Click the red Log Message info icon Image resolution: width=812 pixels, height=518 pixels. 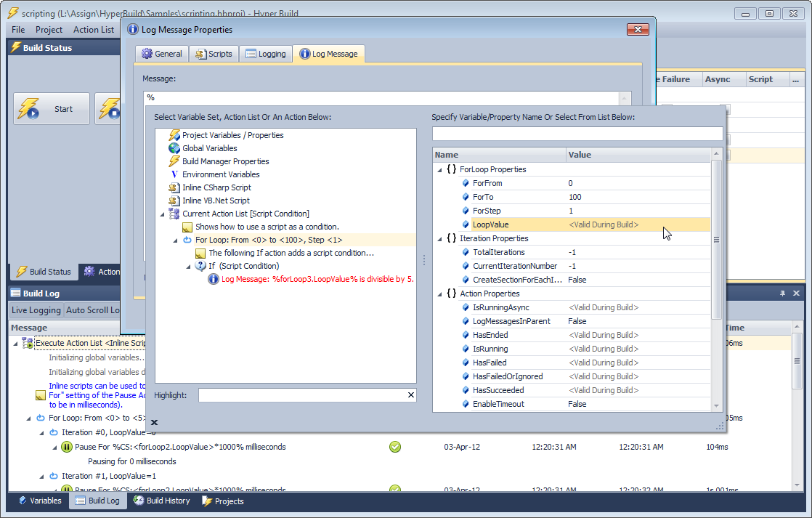point(214,279)
